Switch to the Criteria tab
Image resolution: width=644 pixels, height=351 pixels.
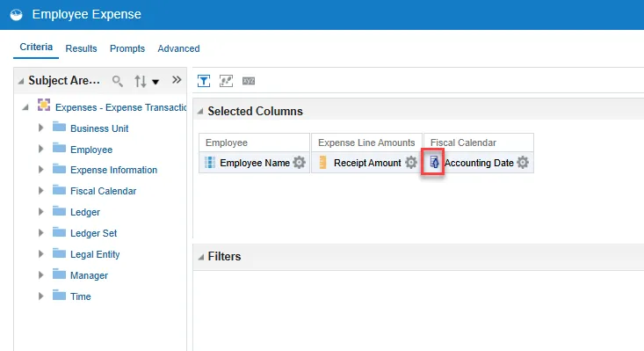tap(36, 47)
